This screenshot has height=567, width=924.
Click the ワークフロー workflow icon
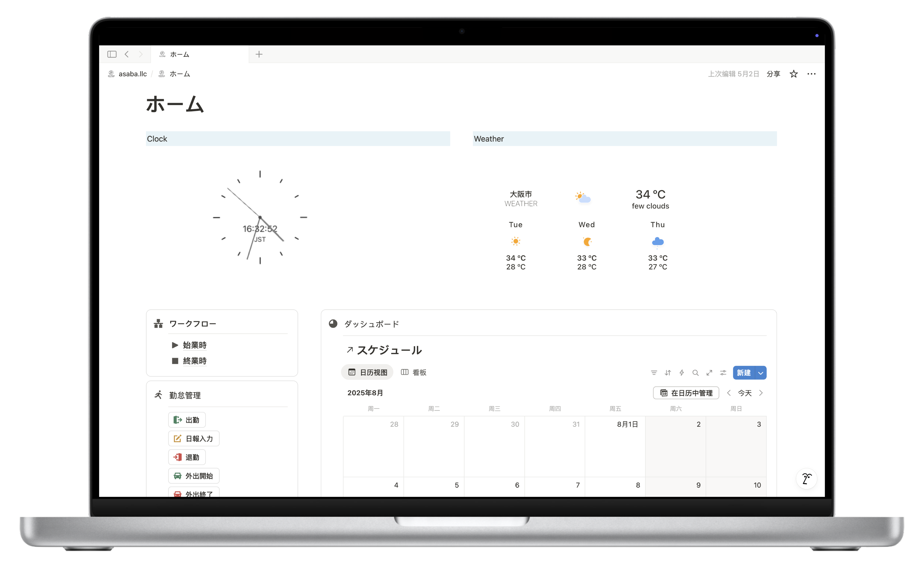158,324
